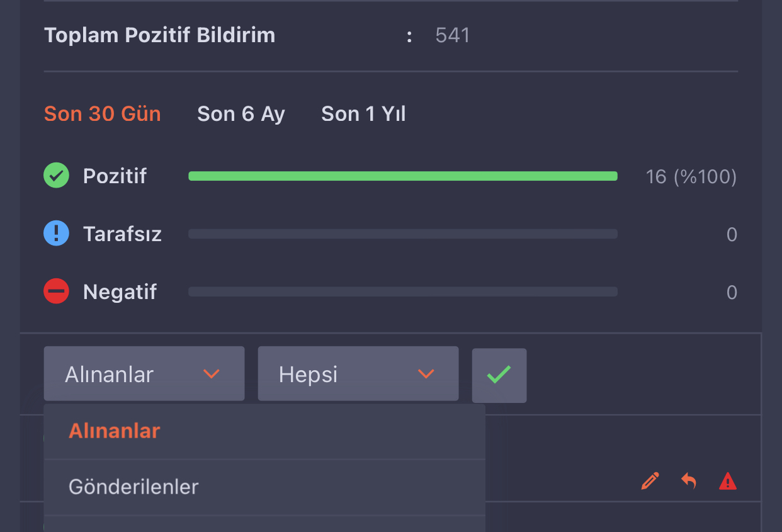Viewport: 782px width, 532px height.
Task: Click the green checkmark apply button
Action: 499,375
